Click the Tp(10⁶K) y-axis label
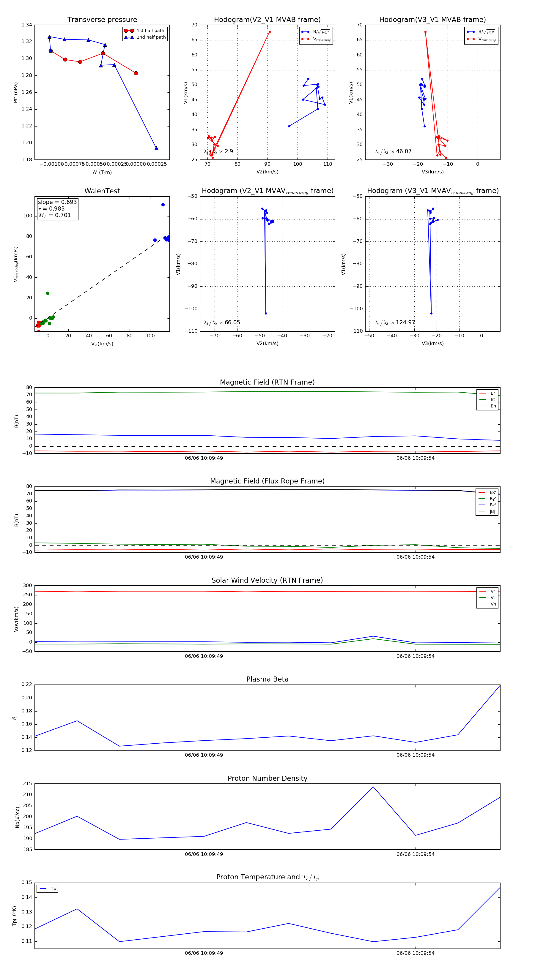Image resolution: width=535 pixels, height=980 pixels. tap(15, 916)
